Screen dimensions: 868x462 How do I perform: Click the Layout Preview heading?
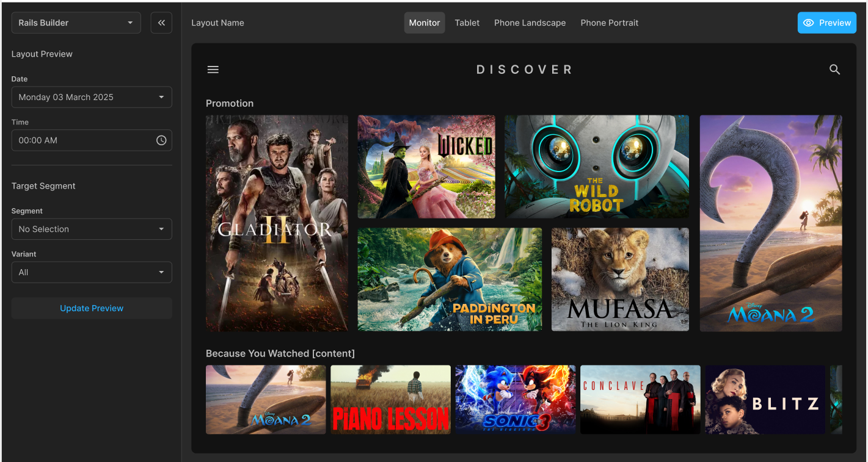(x=42, y=54)
